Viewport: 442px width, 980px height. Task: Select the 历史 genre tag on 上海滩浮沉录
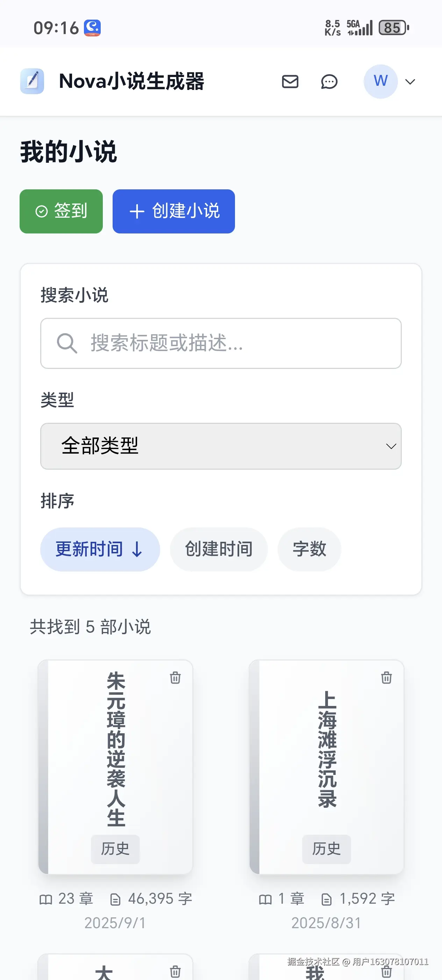tap(326, 849)
